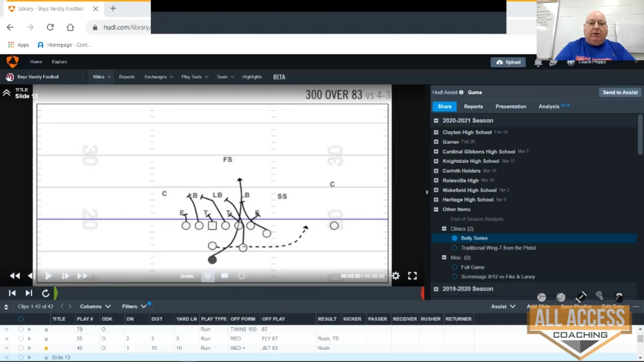Star the JET 83 play row

click(46, 348)
